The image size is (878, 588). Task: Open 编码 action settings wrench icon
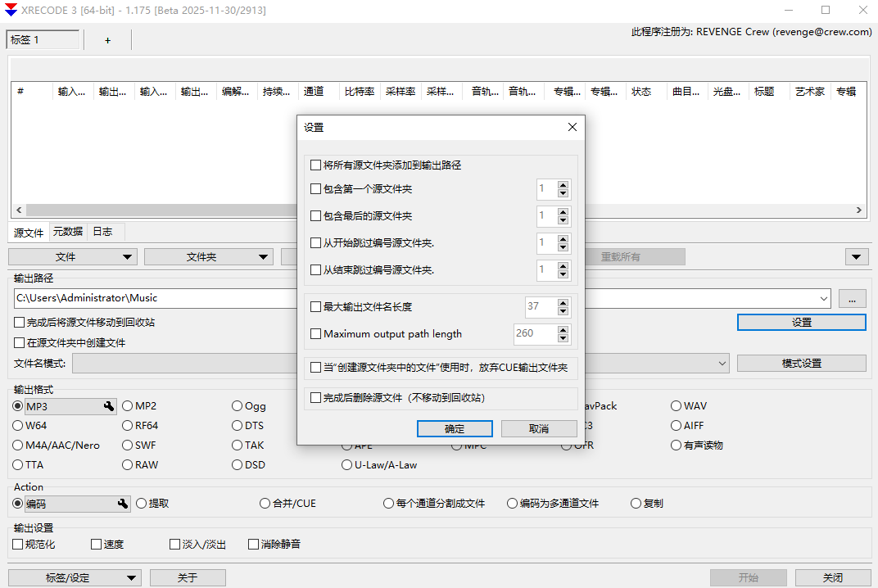(122, 503)
